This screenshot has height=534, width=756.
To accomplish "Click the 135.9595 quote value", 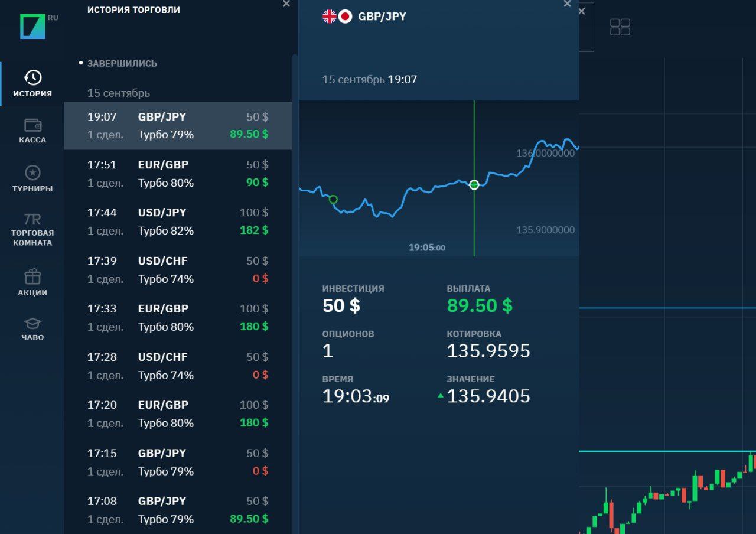I will 488,351.
